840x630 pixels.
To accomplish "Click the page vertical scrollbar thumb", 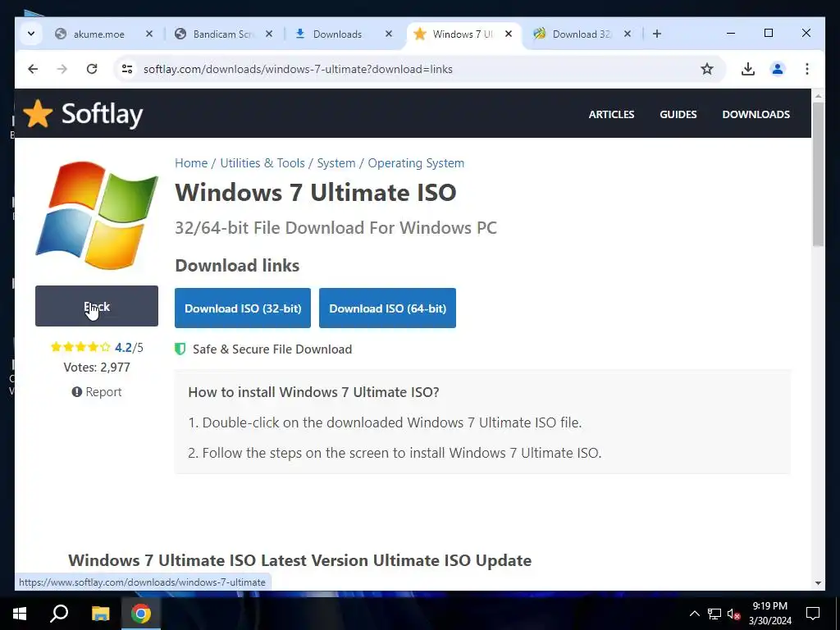I will click(x=818, y=174).
